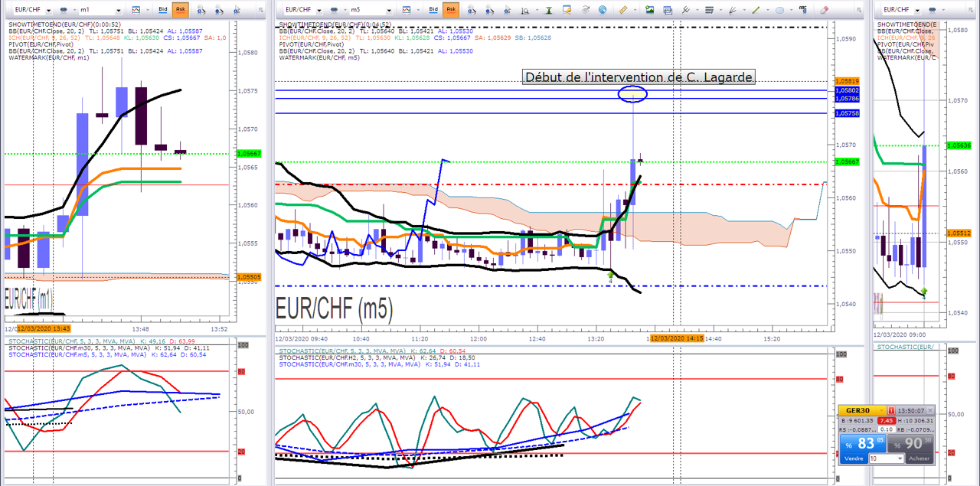Expand magnifier zoom options arrow
Image resolution: width=980 pixels, height=486 pixels.
pyautogui.click(x=537, y=10)
